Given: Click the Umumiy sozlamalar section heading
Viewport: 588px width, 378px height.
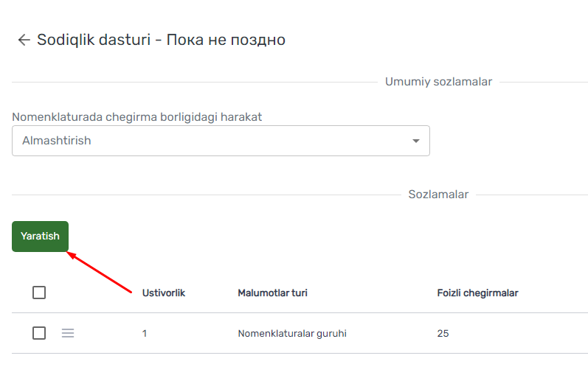Looking at the screenshot, I should 438,82.
